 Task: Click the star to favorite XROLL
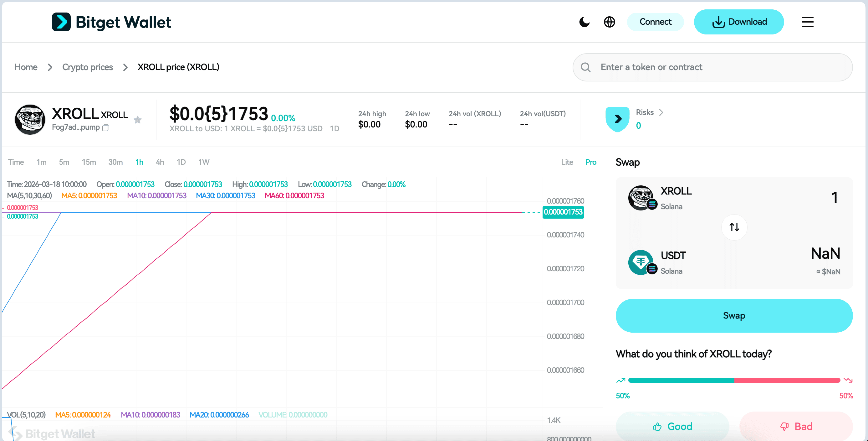pyautogui.click(x=138, y=120)
